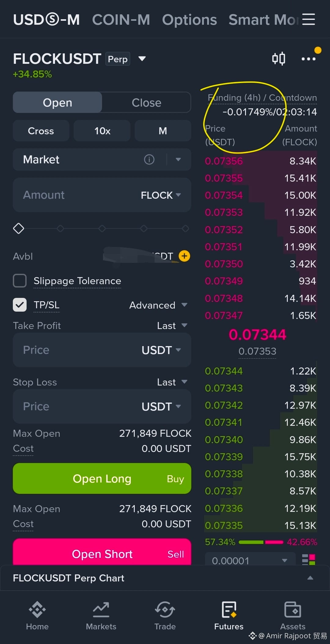Open the candlestick chart icon
Screen dimensions: 330x644
pyautogui.click(x=279, y=59)
